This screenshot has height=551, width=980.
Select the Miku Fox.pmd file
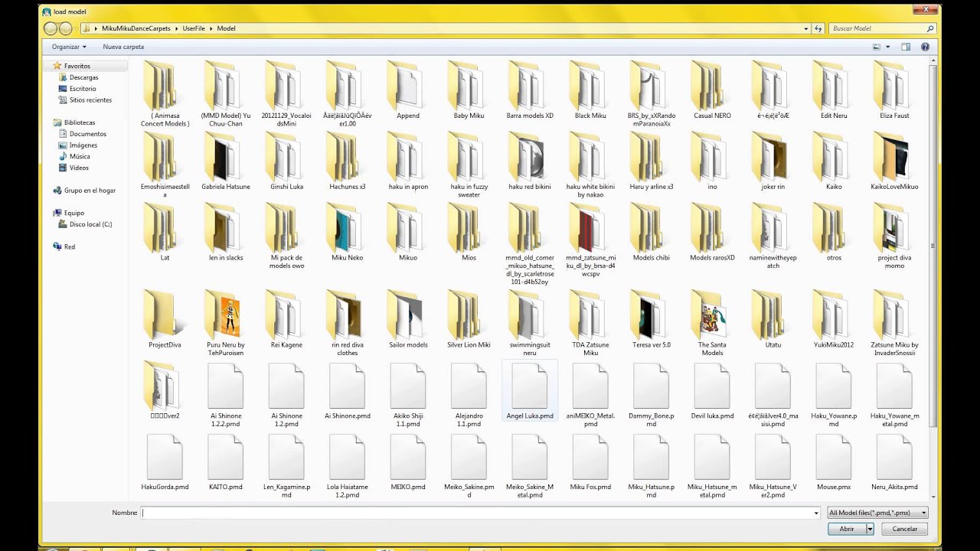point(590,462)
